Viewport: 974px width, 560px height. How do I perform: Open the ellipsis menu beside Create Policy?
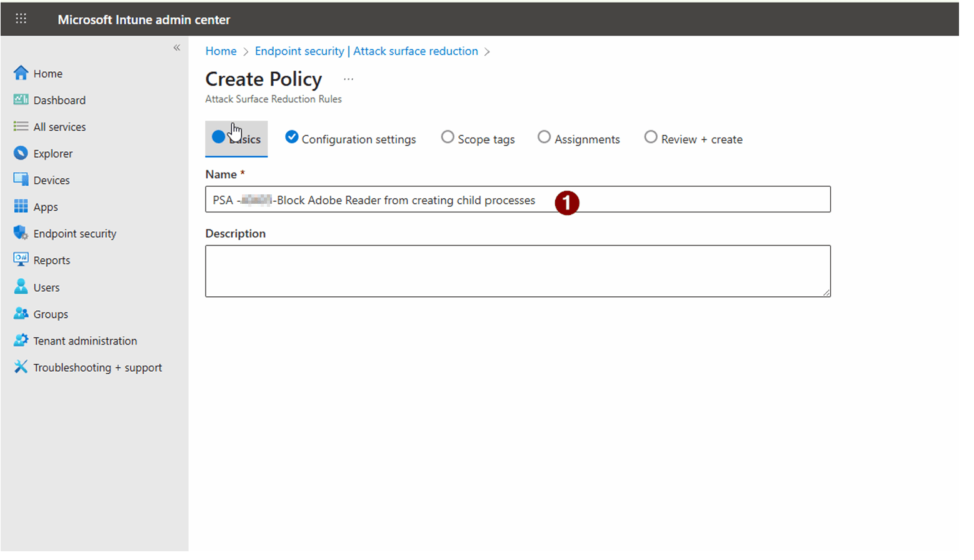point(348,79)
